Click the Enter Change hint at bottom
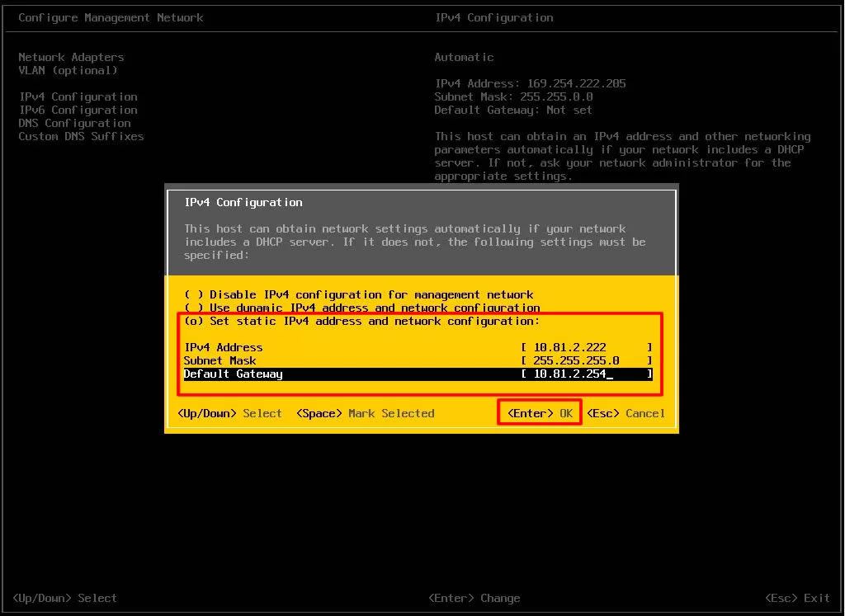This screenshot has height=616, width=845. click(x=474, y=598)
